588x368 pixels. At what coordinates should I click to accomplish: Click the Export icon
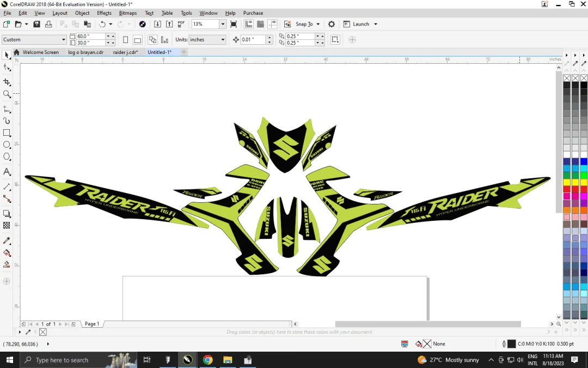169,24
